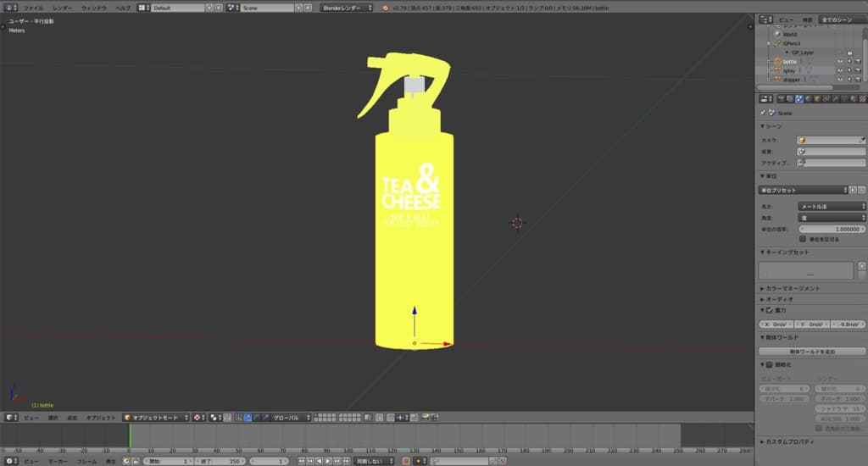Click the viewport shading sphere icon
Viewport: 868px width, 466px height.
(x=198, y=418)
